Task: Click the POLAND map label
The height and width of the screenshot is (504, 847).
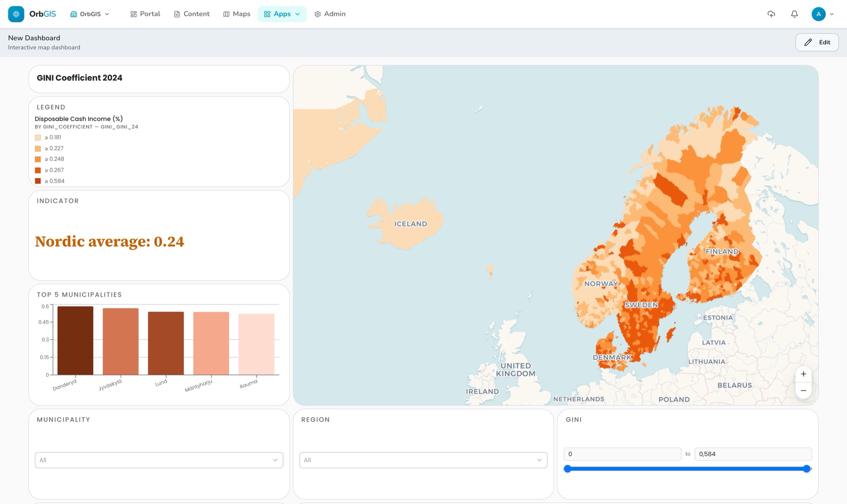Action: pos(674,400)
